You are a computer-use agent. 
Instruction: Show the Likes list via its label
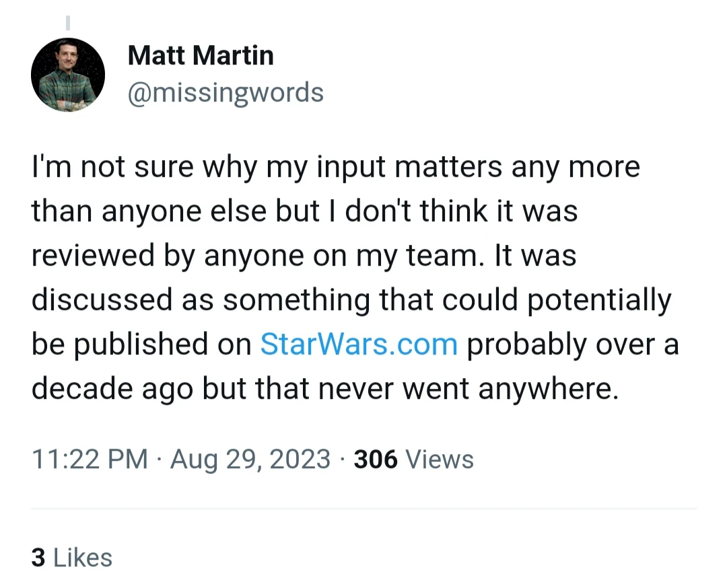[82, 558]
